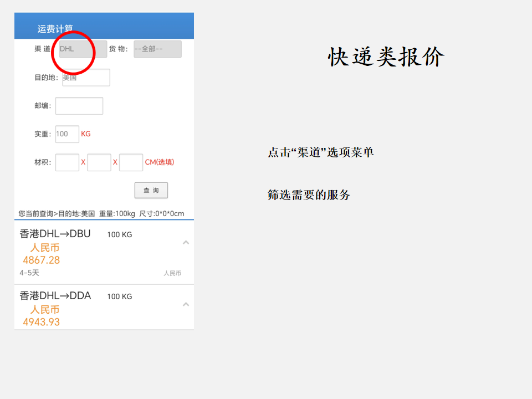The height and width of the screenshot is (399, 532).
Task: Click the 筛选需要的服务 instruction text
Action: (309, 195)
